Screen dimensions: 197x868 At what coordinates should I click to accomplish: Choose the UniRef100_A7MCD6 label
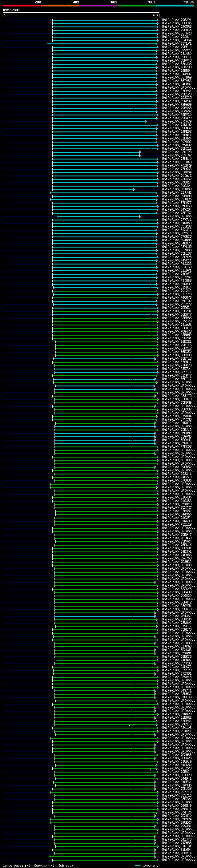click(176, 446)
